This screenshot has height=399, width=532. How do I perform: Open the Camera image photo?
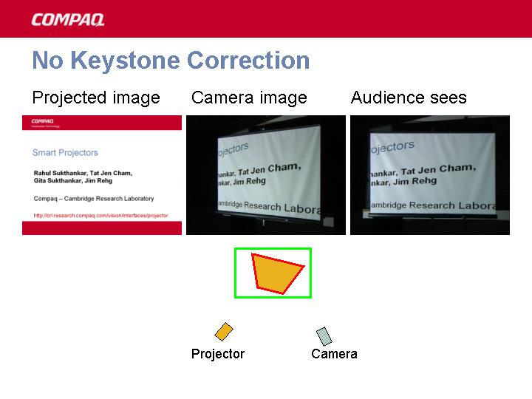coord(266,175)
